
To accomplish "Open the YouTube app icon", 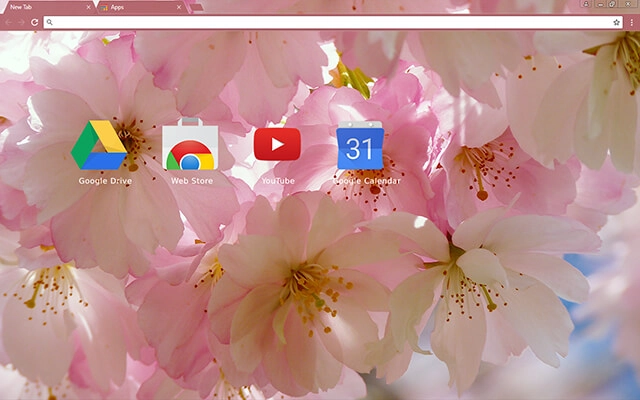I will [278, 144].
